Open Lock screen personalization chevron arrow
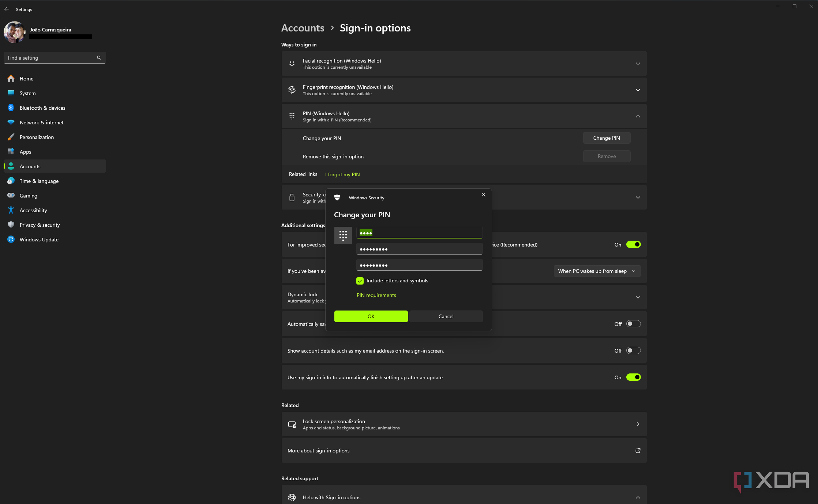The image size is (818, 504). click(638, 424)
